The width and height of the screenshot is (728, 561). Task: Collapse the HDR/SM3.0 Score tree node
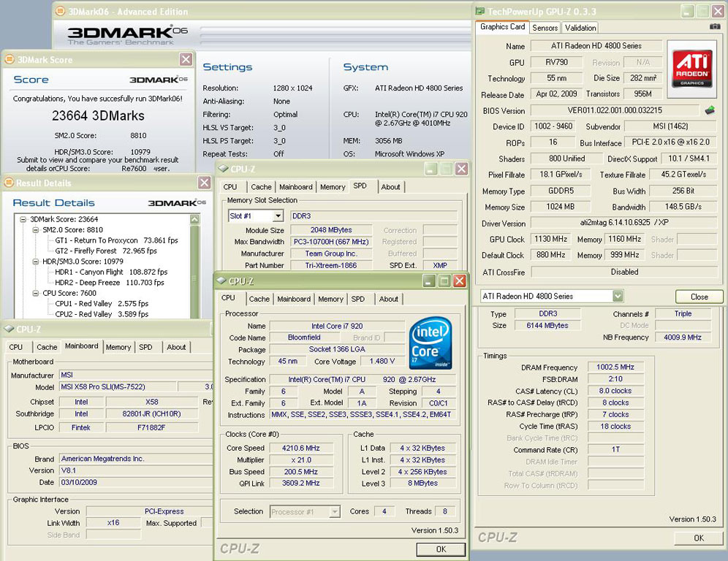[x=36, y=262]
